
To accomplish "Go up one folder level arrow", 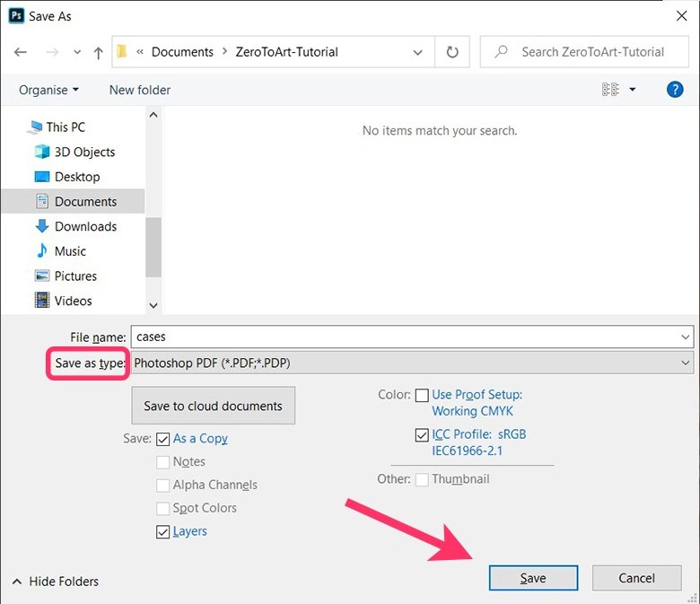I will [x=98, y=52].
